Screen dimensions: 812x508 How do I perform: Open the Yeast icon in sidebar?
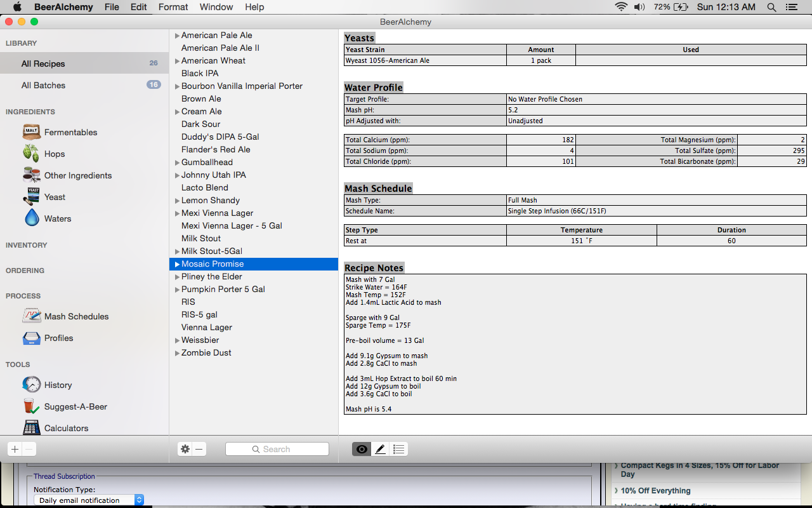click(x=33, y=197)
